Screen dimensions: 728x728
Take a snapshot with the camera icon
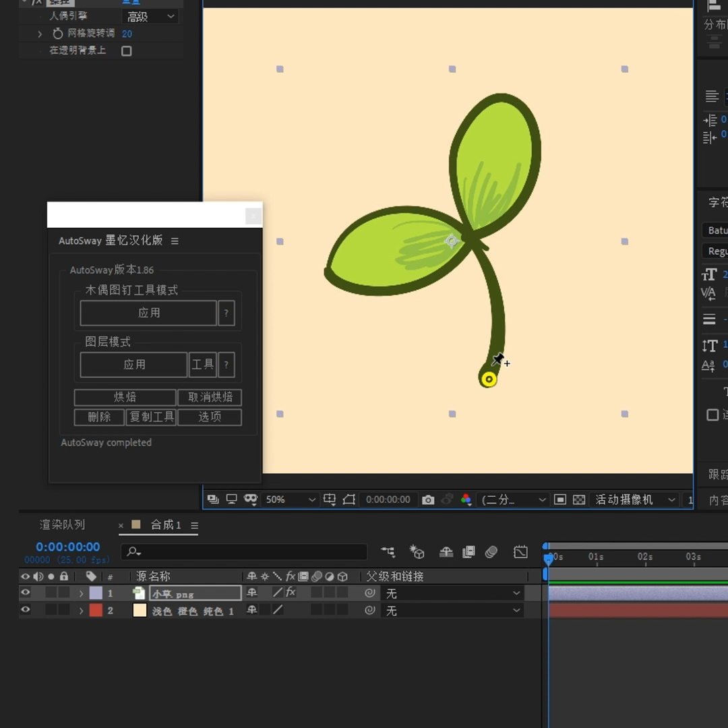pyautogui.click(x=427, y=499)
